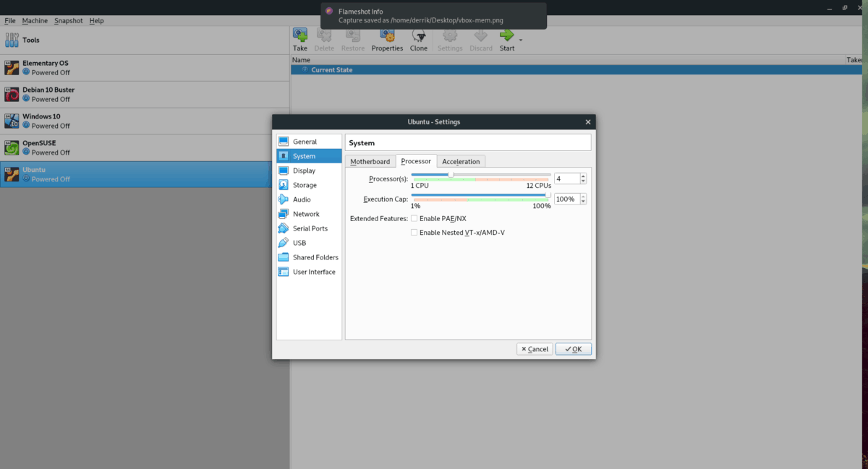Increase the processor count with the up arrow
The width and height of the screenshot is (868, 469).
click(584, 176)
